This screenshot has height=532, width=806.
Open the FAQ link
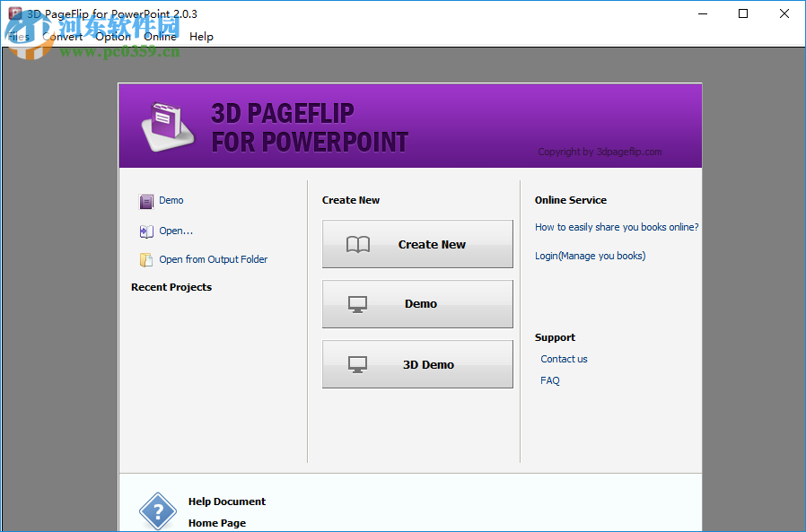(x=549, y=379)
